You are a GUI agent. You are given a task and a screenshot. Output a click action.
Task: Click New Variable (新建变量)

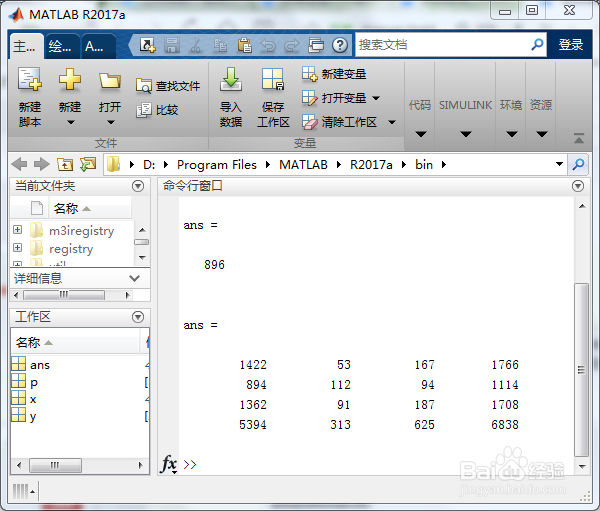coord(334,74)
